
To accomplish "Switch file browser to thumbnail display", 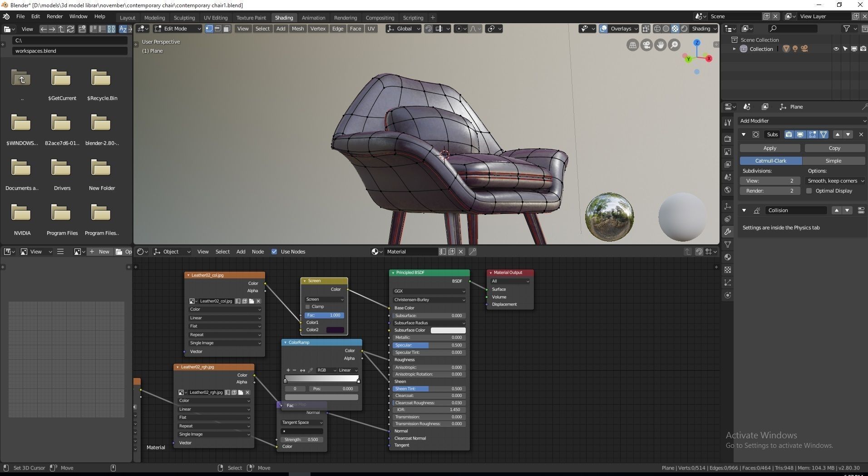I will pos(111,29).
